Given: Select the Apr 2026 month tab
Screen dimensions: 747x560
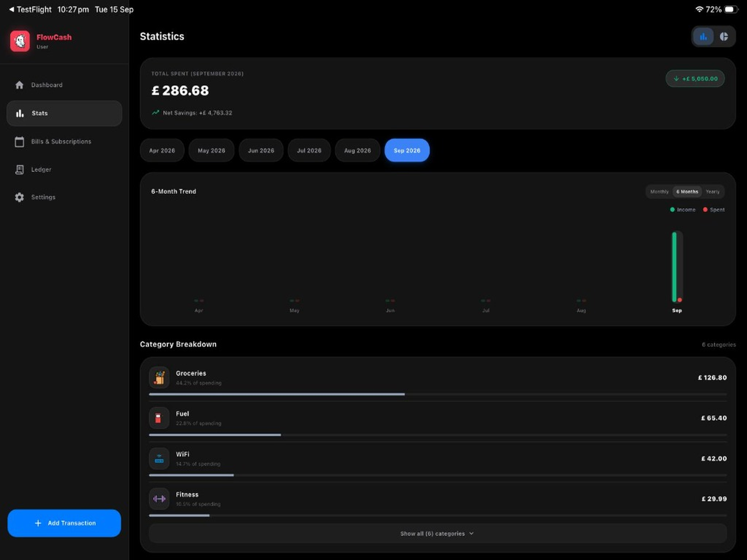Looking at the screenshot, I should pyautogui.click(x=162, y=151).
